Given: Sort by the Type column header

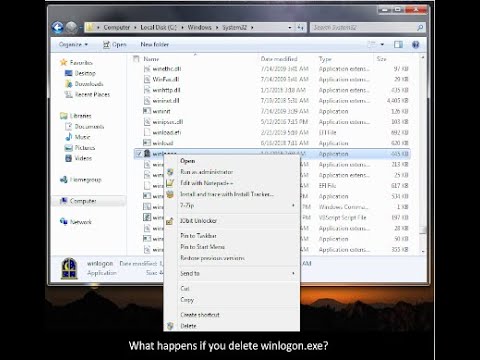Looking at the screenshot, I should coord(325,59).
